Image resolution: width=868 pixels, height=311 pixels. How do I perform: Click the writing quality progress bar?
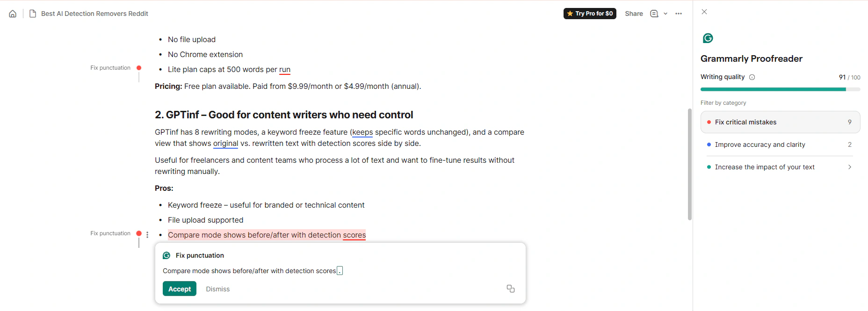[x=780, y=89]
